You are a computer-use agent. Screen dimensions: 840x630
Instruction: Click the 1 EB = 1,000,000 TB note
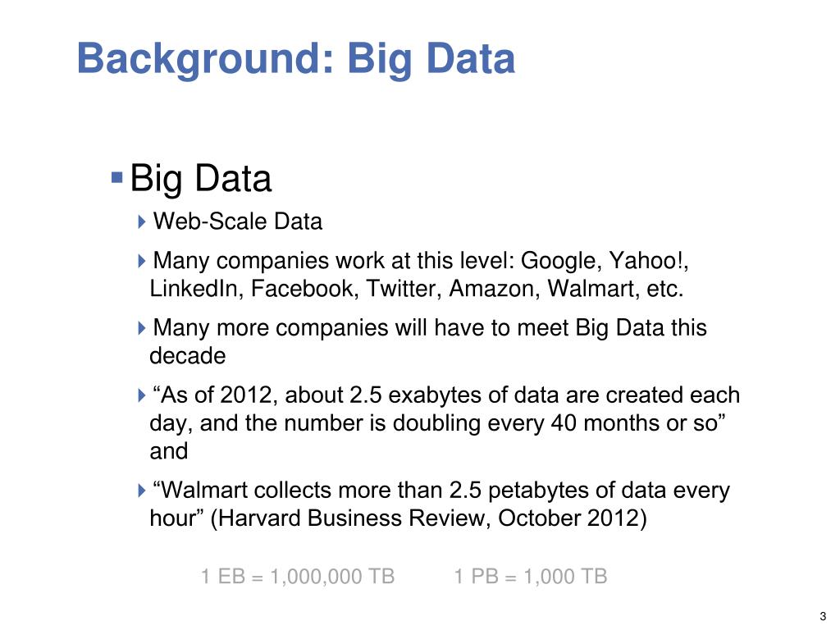coord(297,577)
